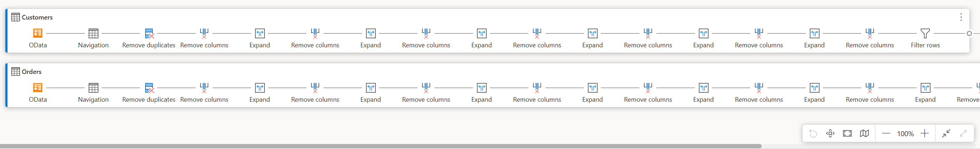
Task: Click the Filter rows step icon
Action: click(x=925, y=33)
